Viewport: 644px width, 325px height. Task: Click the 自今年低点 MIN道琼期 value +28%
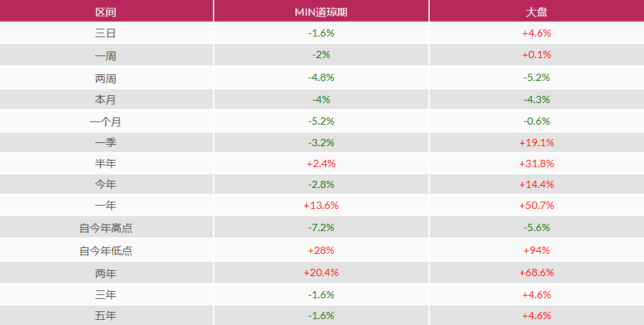(321, 250)
